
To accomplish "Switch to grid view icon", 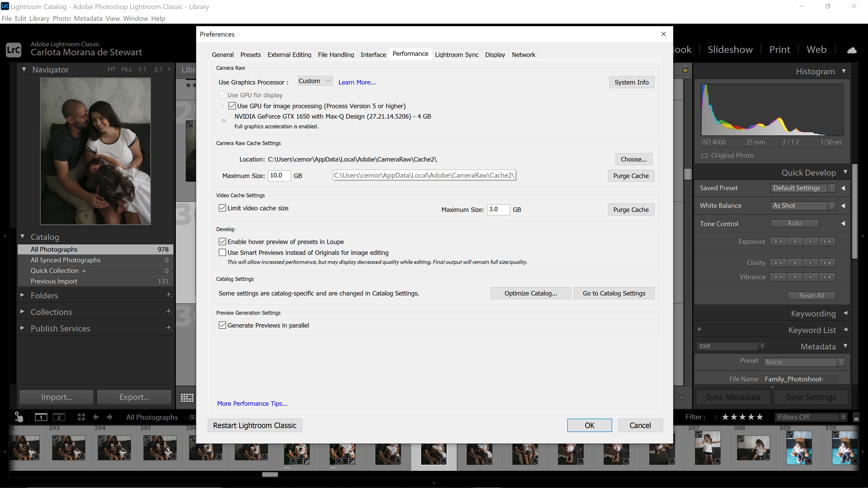I will pyautogui.click(x=187, y=397).
